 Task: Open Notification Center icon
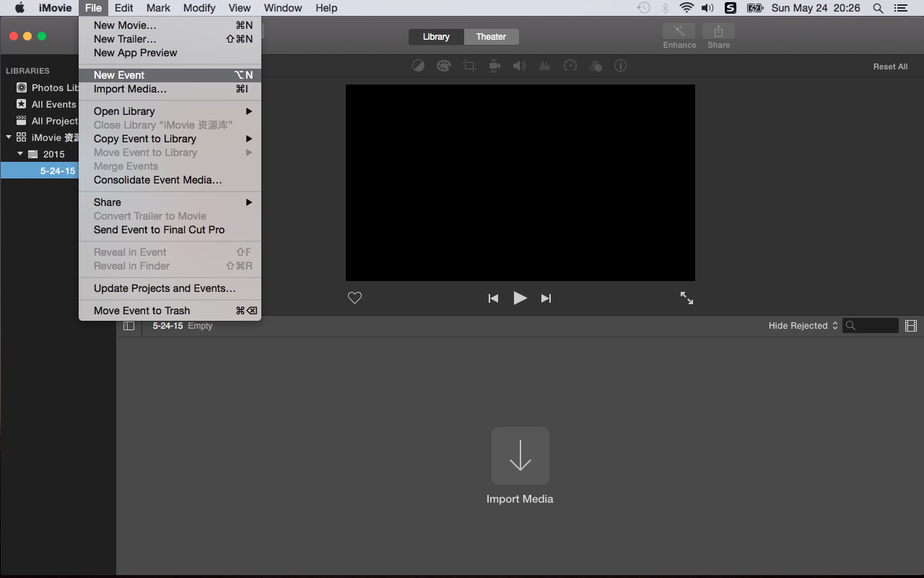[x=901, y=8]
